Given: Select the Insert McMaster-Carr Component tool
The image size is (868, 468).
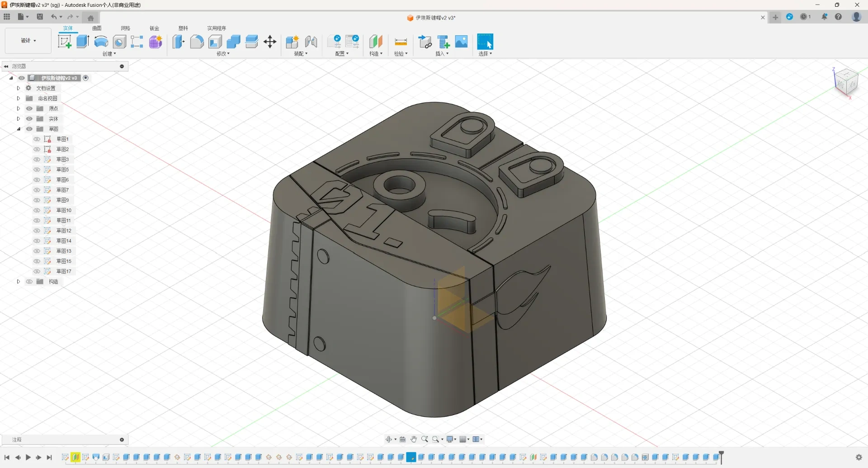Looking at the screenshot, I should tap(443, 42).
